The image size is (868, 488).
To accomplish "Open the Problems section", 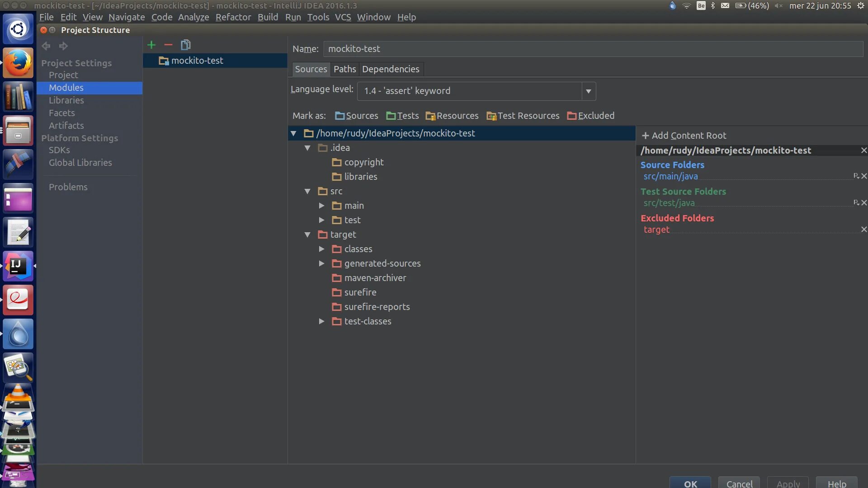I will (68, 187).
